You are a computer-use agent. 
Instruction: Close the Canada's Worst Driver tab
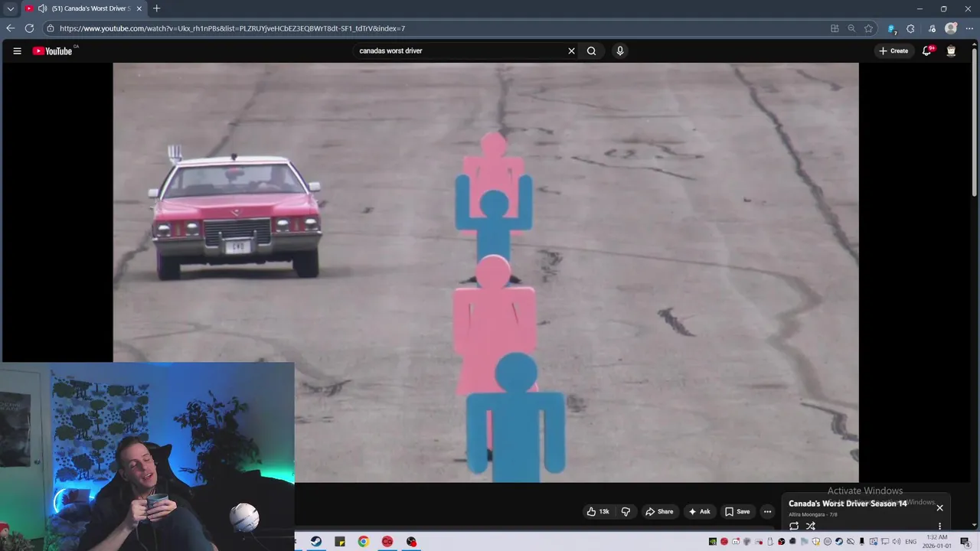click(139, 8)
